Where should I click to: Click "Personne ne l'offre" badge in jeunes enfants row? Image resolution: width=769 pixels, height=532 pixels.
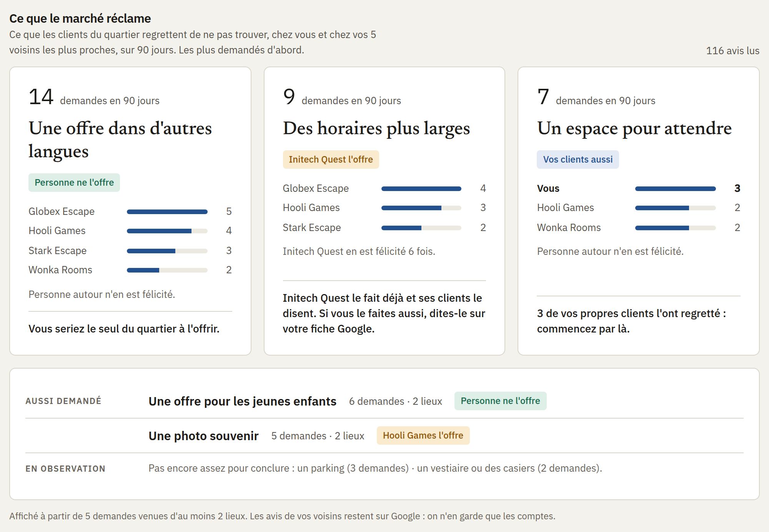pyautogui.click(x=500, y=401)
